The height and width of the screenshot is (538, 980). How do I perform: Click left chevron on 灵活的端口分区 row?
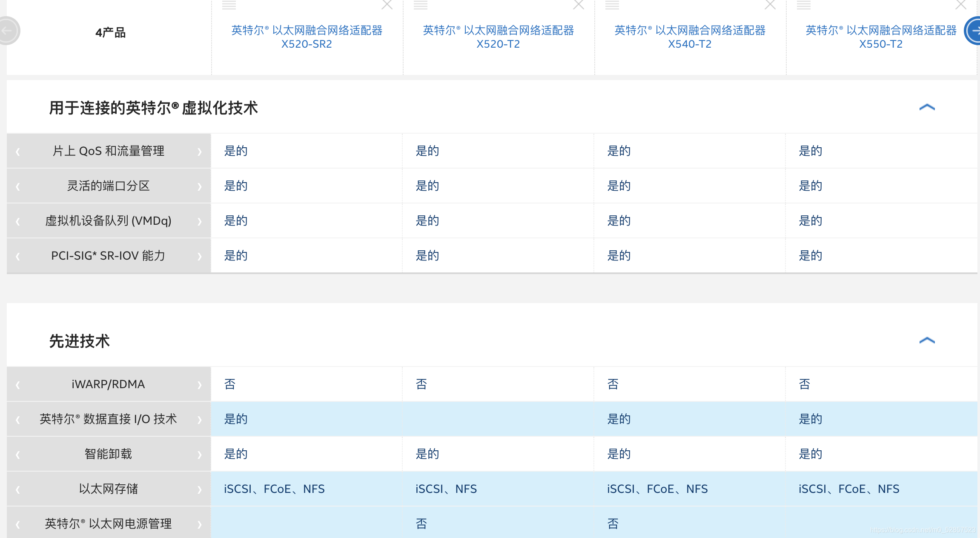18,186
